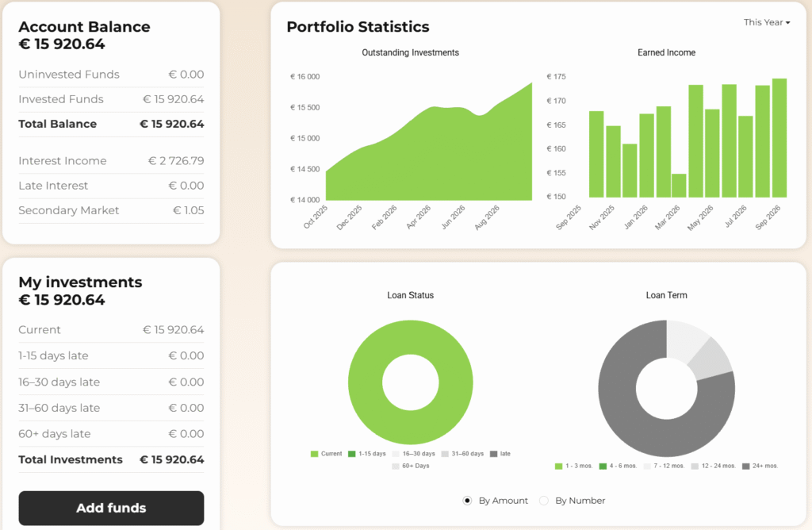Toggle the 7 - 12 mos. legend entry
The width and height of the screenshot is (812, 530).
664,467
